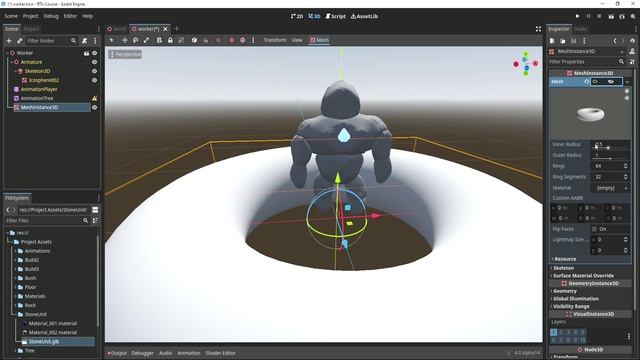This screenshot has height=360, width=640.
Task: Click the warning icon on AnimationTree
Action: point(95,98)
